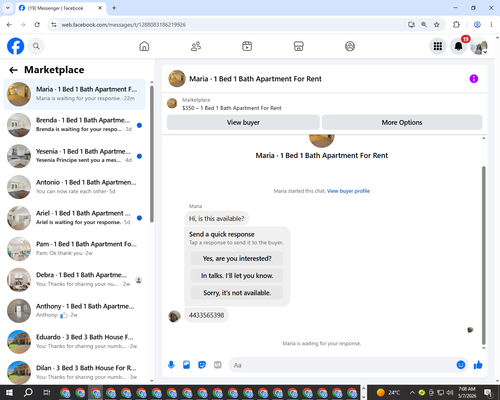This screenshot has height=400, width=500.
Task: Open the browser zoom magnifier icon
Action: pos(424,25)
